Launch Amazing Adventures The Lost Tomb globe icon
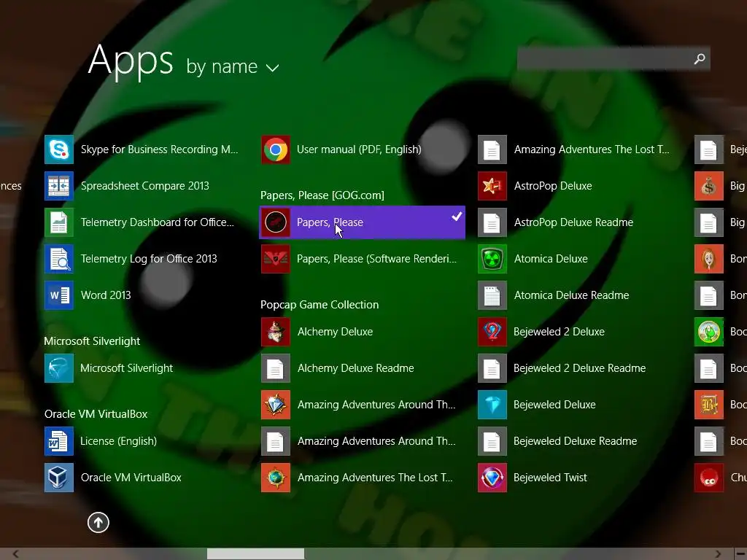This screenshot has width=747, height=560. pos(275,478)
